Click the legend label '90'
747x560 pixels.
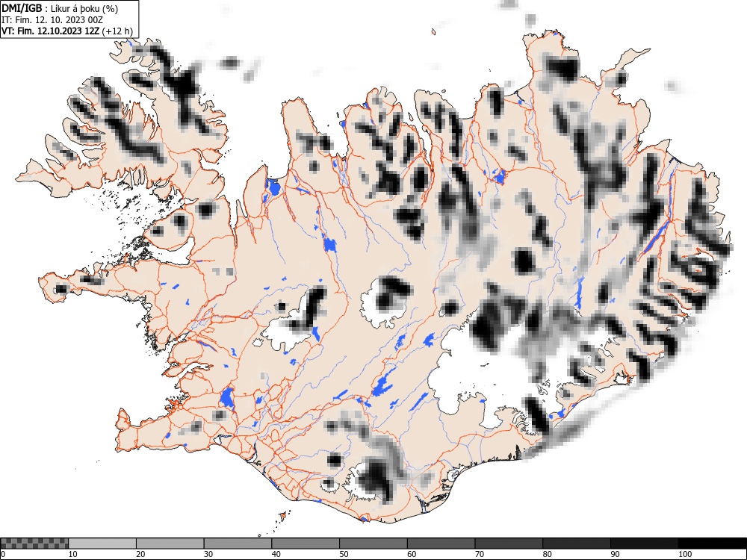click(615, 554)
